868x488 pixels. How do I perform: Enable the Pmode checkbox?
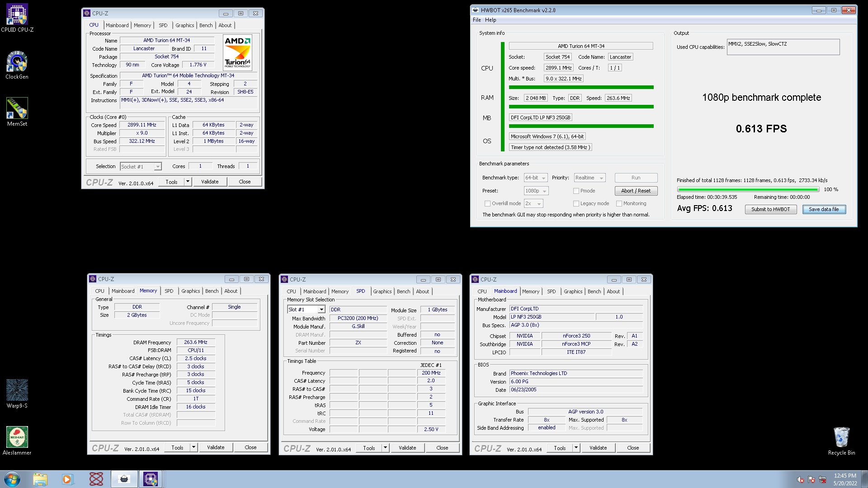coord(576,191)
